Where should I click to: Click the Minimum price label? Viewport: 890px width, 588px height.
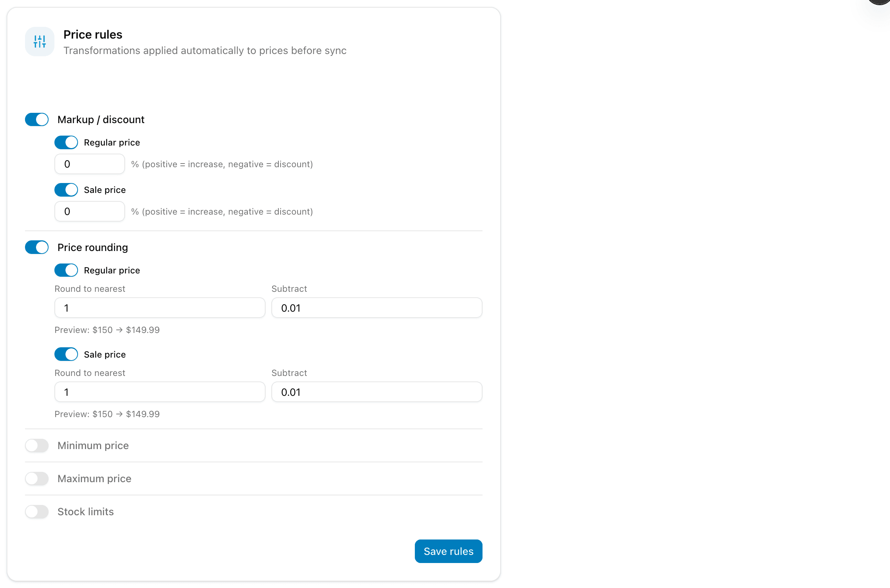[93, 445]
